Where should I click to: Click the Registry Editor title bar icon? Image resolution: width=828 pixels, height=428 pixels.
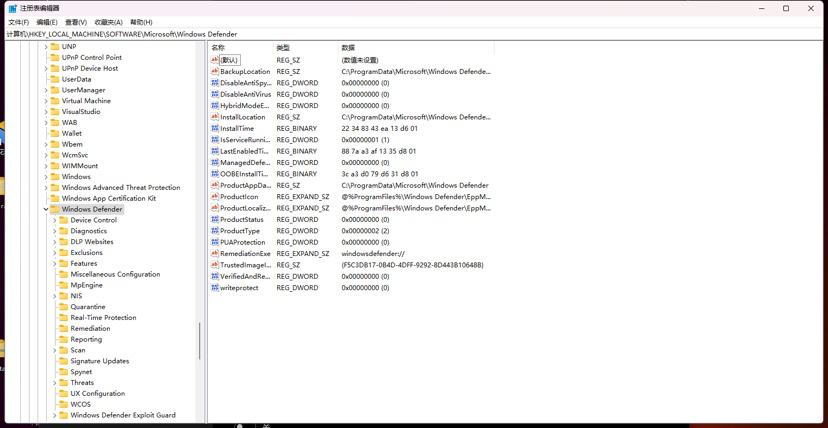(13, 8)
